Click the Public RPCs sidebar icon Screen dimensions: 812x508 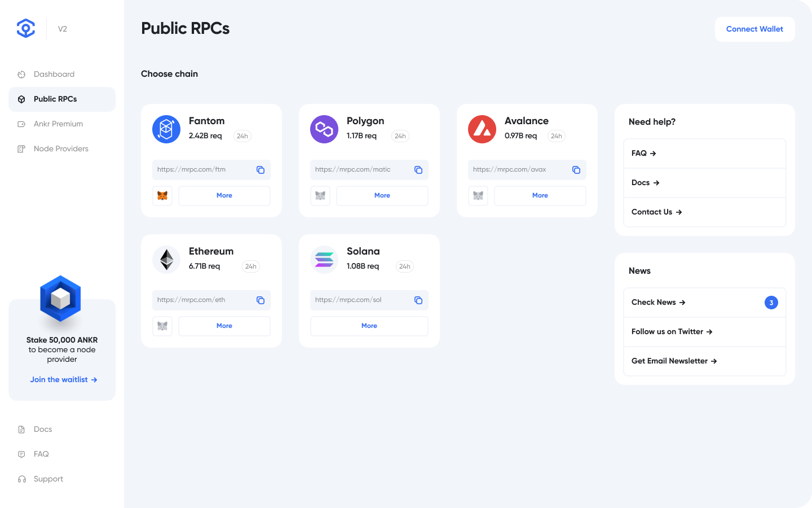[x=21, y=99]
